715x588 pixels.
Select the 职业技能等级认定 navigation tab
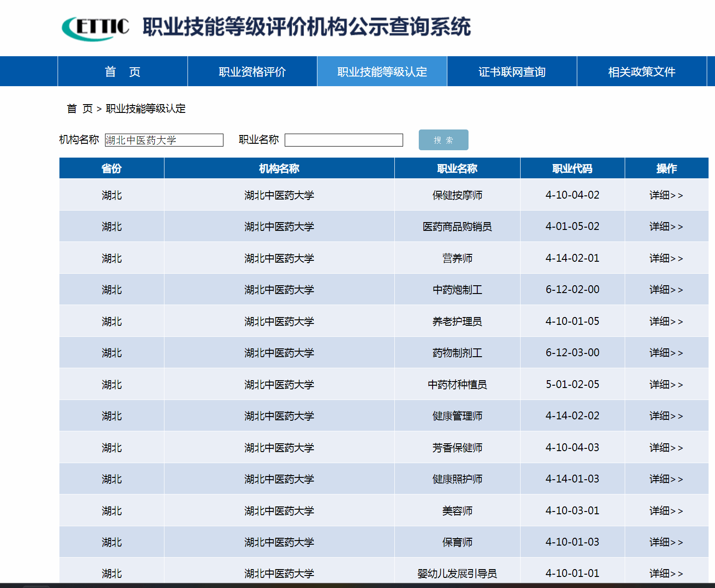(382, 71)
